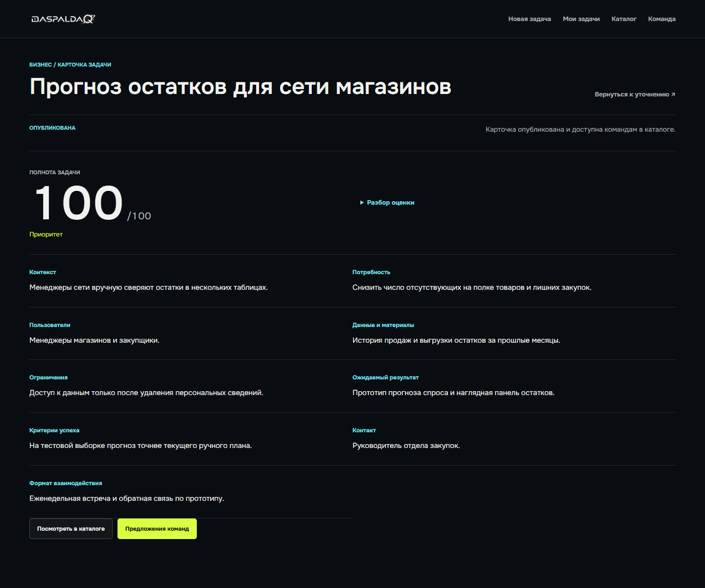Viewport: 705px width, 588px height.
Task: Click the Данные и материалы heading
Action: click(x=383, y=325)
